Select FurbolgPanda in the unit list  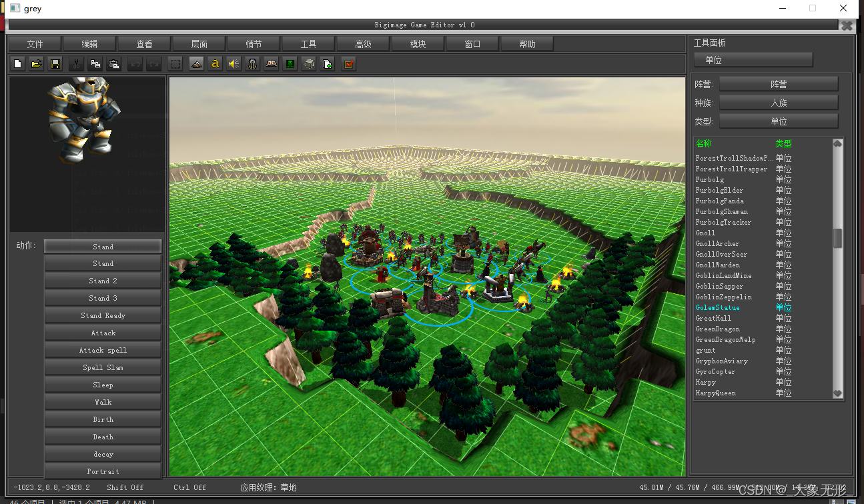pyautogui.click(x=764, y=201)
